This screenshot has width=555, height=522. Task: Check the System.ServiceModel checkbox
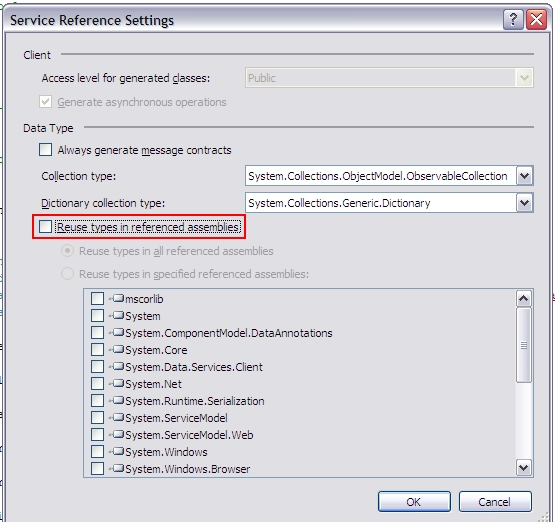click(97, 417)
